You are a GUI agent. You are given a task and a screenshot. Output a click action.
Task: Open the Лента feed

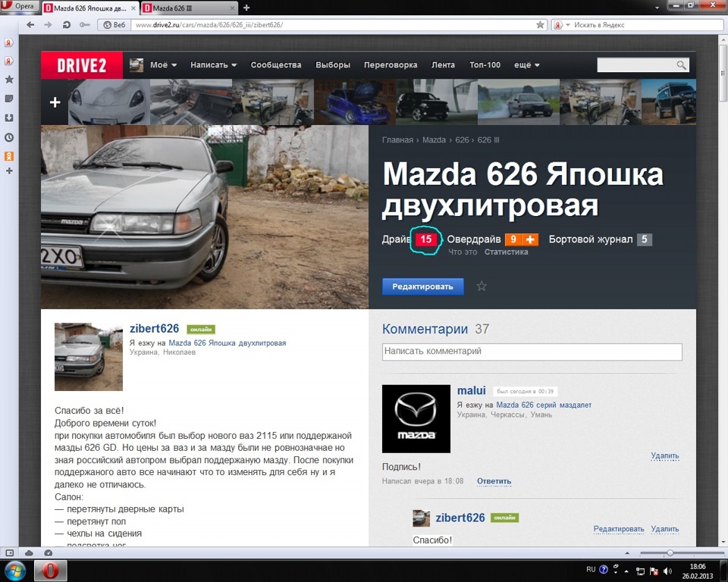coord(443,65)
